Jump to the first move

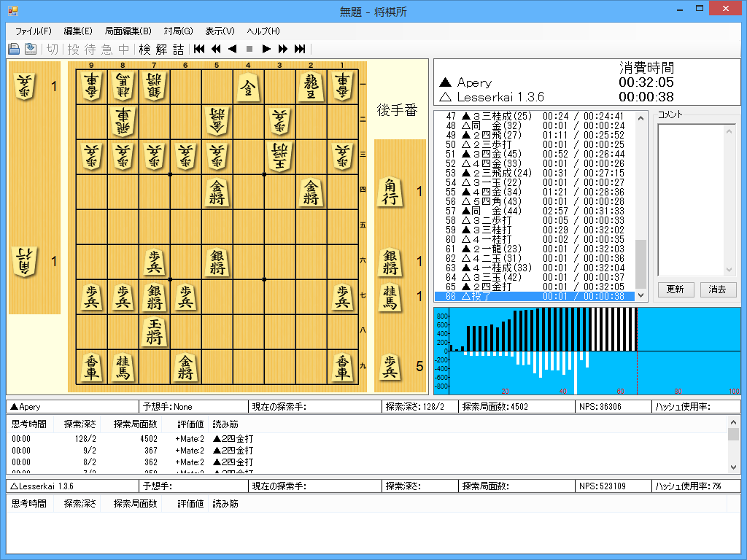199,49
